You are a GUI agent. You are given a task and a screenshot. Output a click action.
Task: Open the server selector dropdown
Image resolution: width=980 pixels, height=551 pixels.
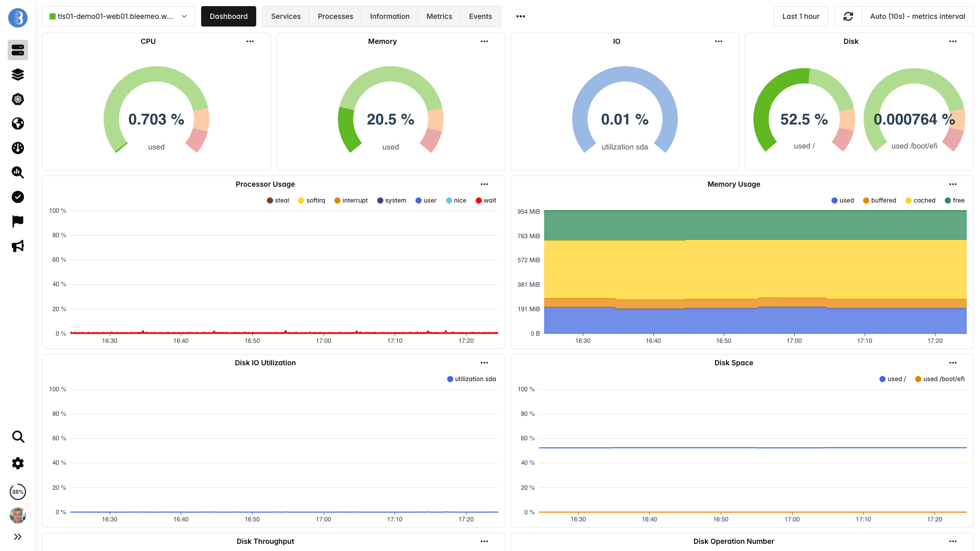point(118,16)
